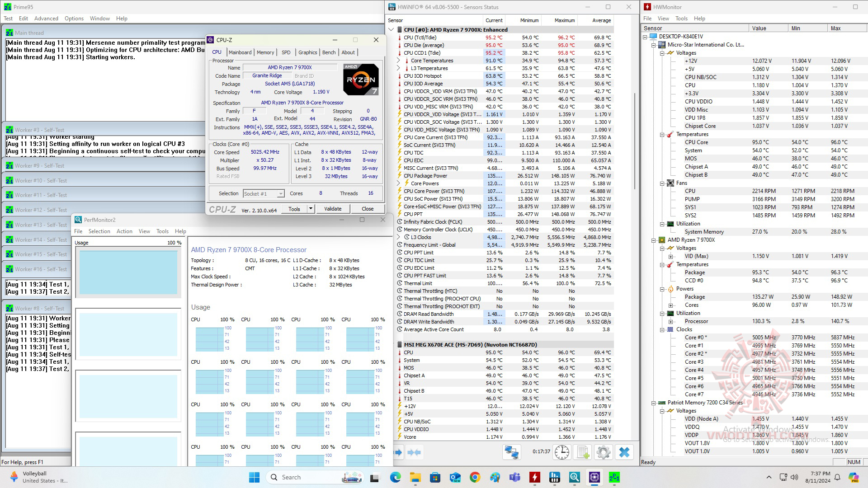This screenshot has width=868, height=488.
Task: Click HWiNFO remote monitoring computers icon
Action: click(512, 452)
